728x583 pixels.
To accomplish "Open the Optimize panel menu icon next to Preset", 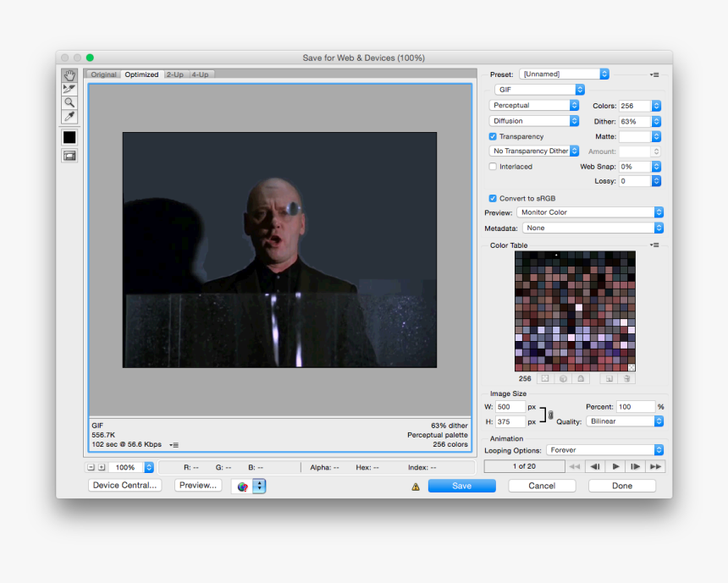I will 654,74.
